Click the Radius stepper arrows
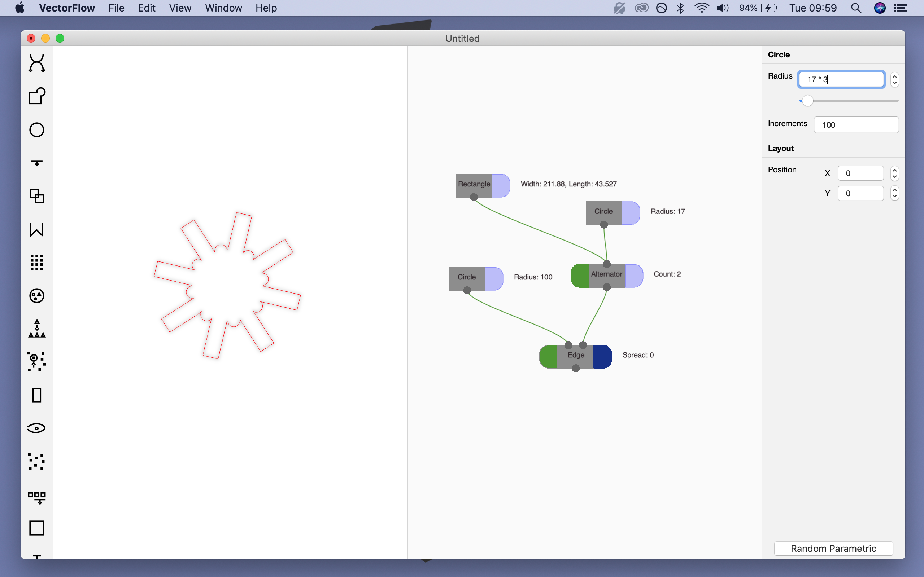 pos(894,79)
